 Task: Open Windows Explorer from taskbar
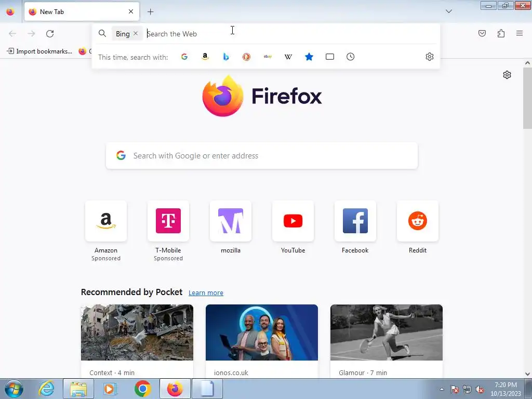(x=78, y=389)
